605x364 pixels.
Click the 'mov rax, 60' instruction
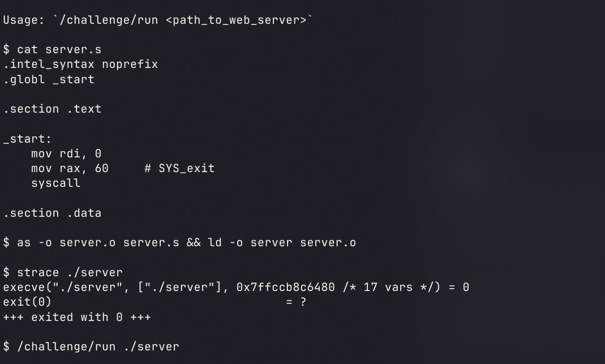(x=70, y=168)
